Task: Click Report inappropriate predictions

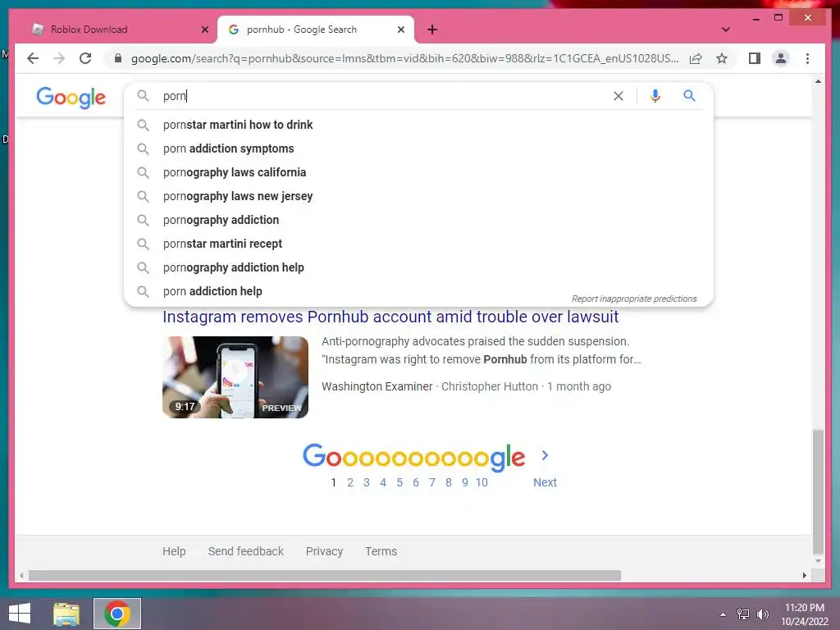Action: click(x=634, y=299)
